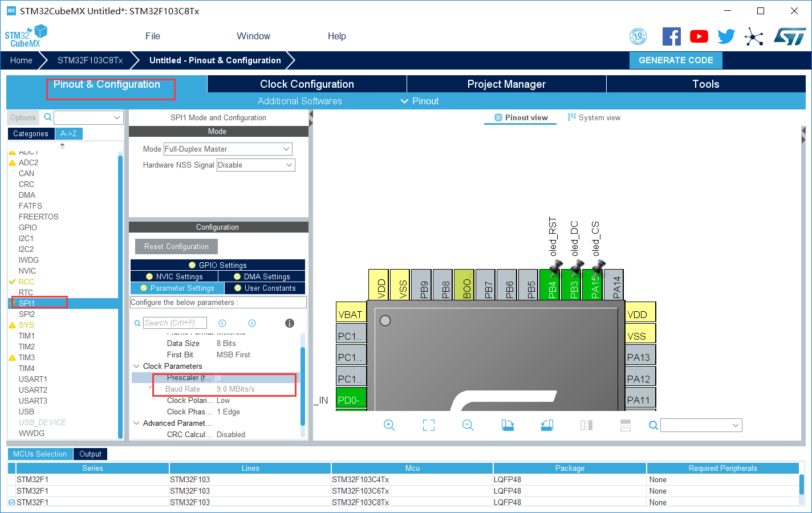This screenshot has height=513, width=812.
Task: Switch to System view
Action: [594, 117]
